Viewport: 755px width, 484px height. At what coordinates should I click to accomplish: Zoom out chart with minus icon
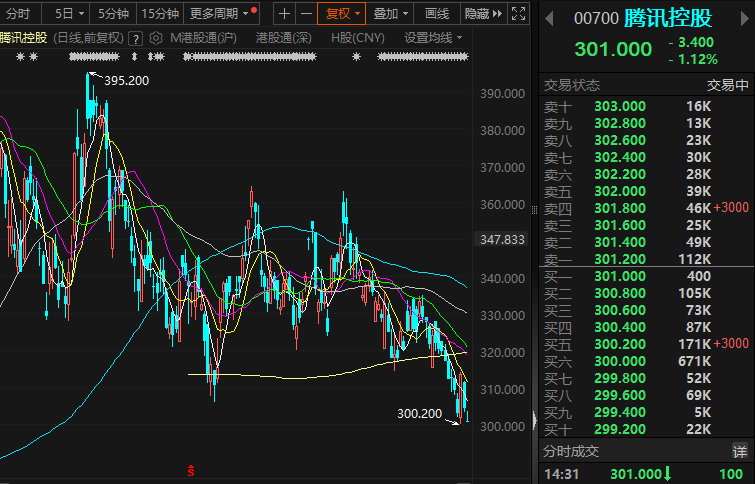tap(306, 14)
